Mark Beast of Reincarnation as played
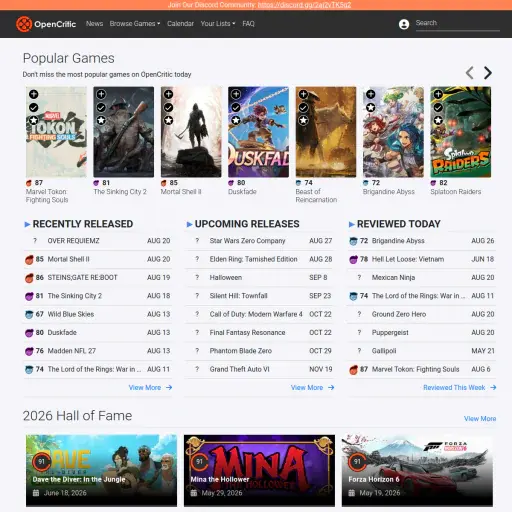The image size is (512, 512). [303, 107]
